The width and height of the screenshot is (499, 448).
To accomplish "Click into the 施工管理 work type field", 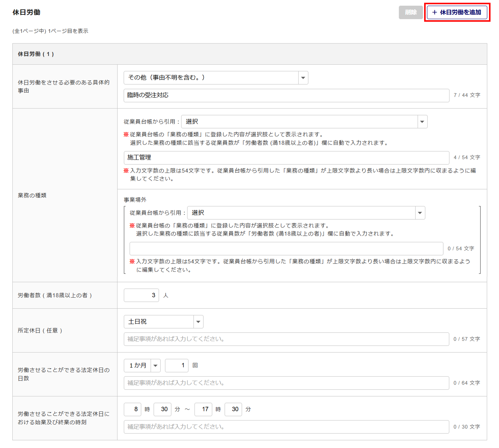I will point(286,157).
